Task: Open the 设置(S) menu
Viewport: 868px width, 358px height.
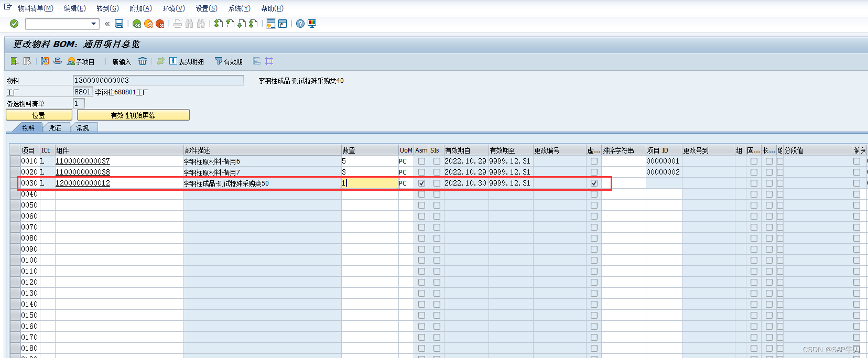Action: coord(207,8)
